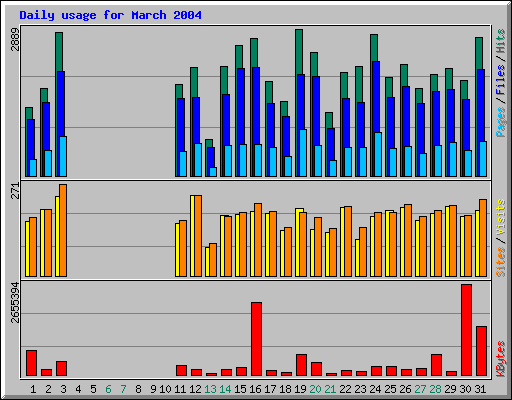Click day 19 on the x-axis
The height and width of the screenshot is (400, 512).
click(300, 389)
